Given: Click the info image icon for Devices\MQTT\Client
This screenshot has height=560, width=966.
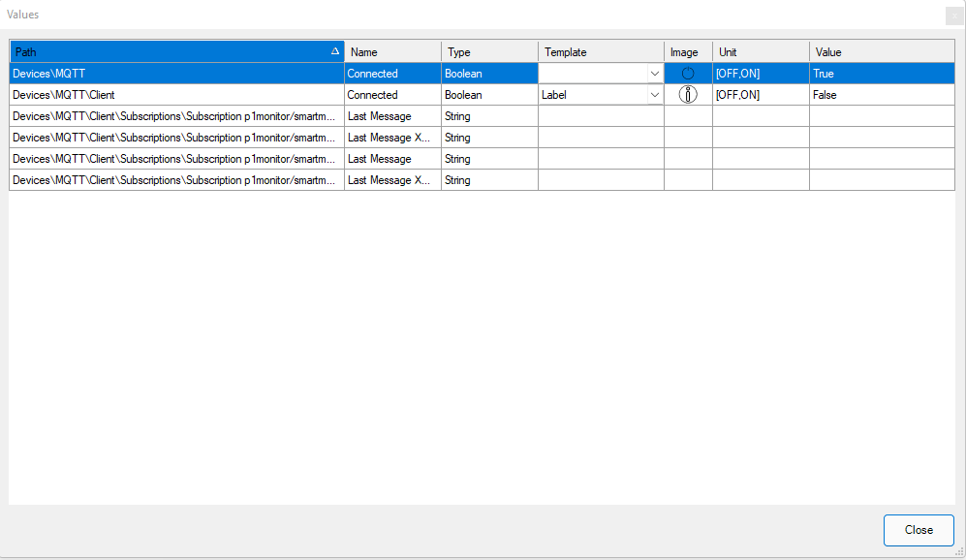Looking at the screenshot, I should click(x=688, y=95).
